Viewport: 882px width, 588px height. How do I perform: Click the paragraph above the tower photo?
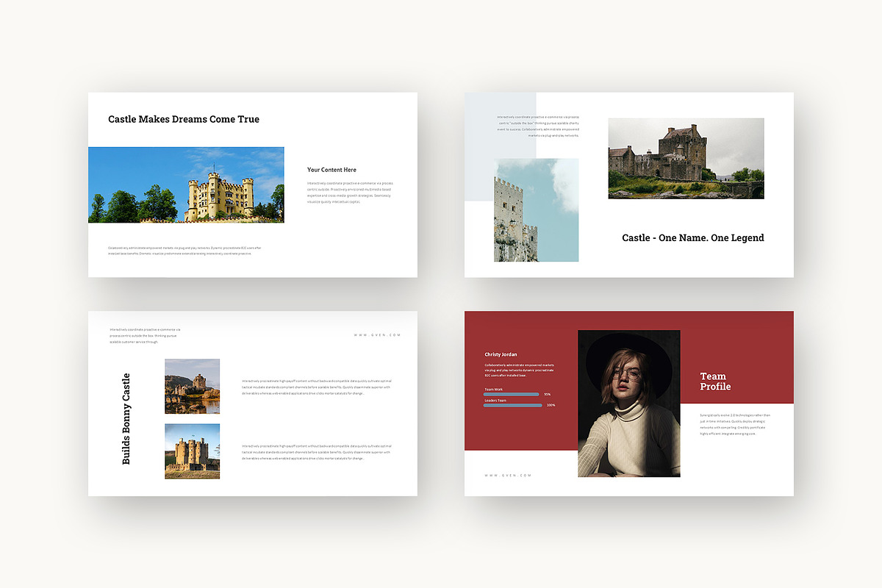538,126
